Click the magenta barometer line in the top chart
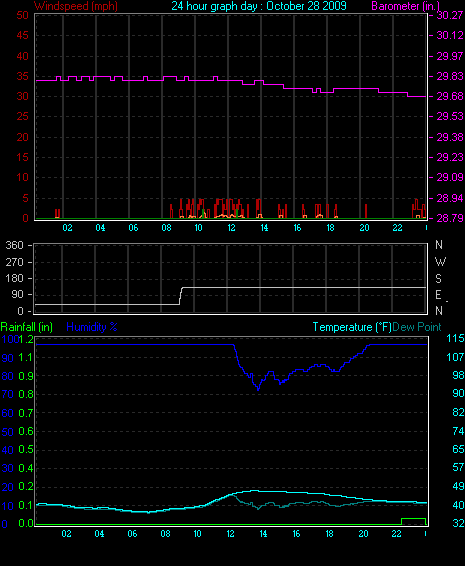This screenshot has width=465, height=566. (x=231, y=80)
